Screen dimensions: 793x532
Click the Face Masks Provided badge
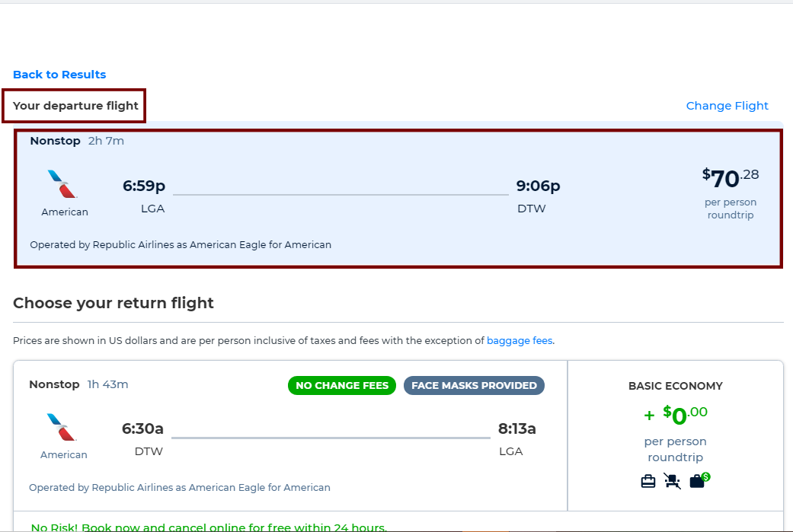pos(474,385)
